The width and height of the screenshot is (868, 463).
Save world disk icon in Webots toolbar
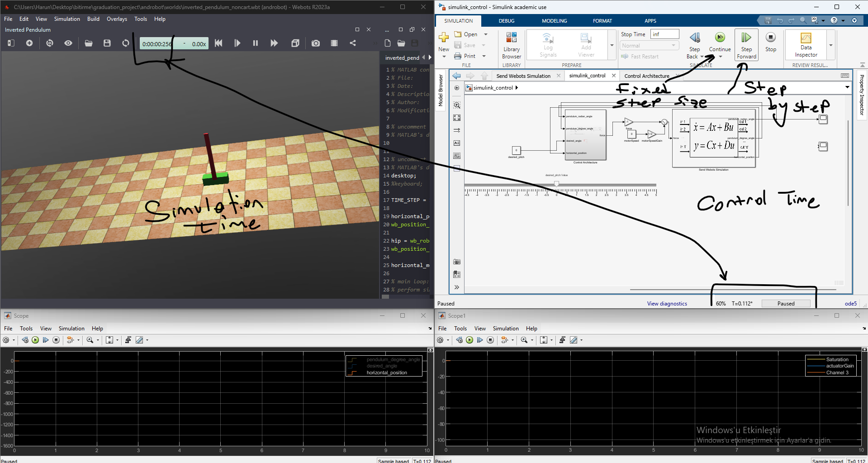107,43
